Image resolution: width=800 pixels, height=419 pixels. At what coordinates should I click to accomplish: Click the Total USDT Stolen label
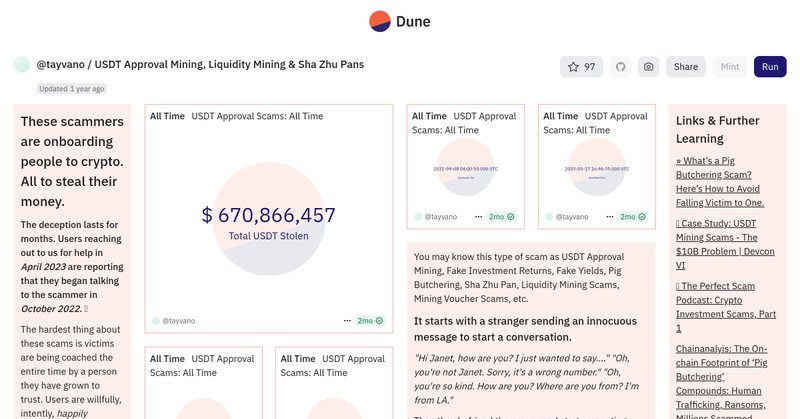(268, 236)
